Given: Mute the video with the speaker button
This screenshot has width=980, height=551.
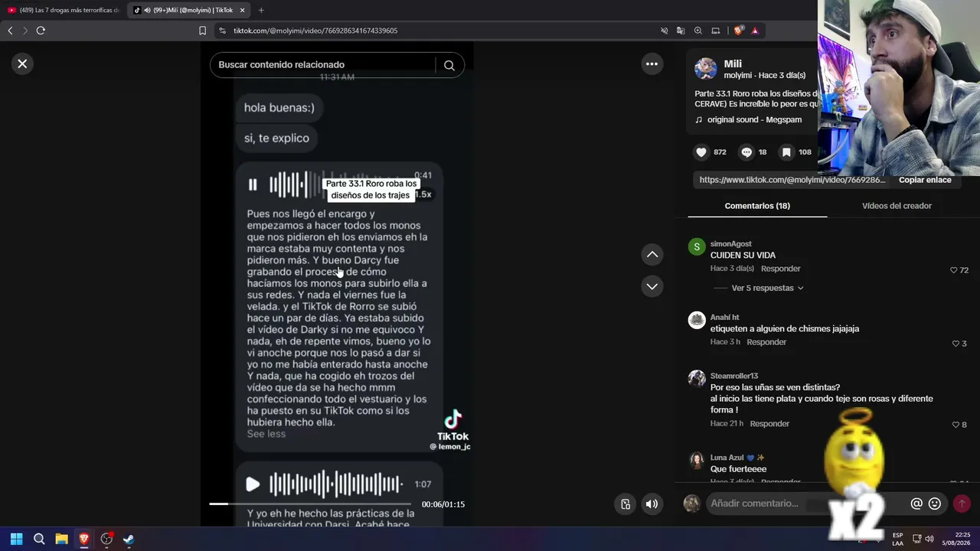Looking at the screenshot, I should [652, 504].
